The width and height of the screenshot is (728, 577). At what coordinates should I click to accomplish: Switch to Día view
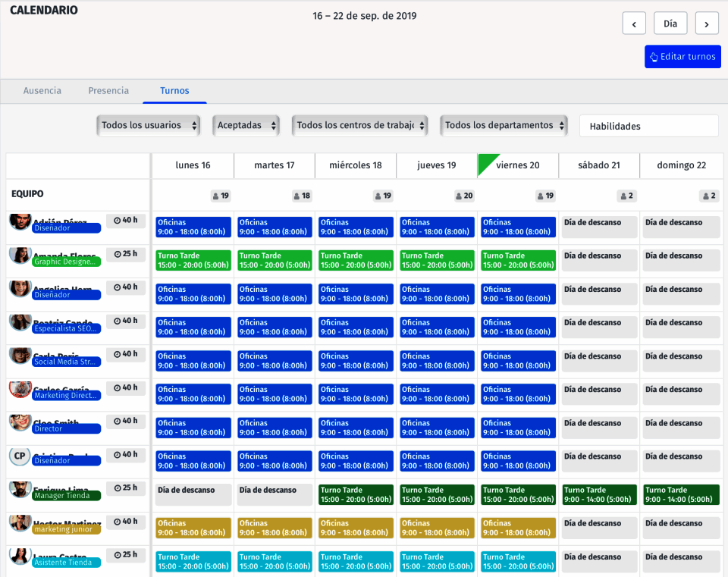point(670,24)
